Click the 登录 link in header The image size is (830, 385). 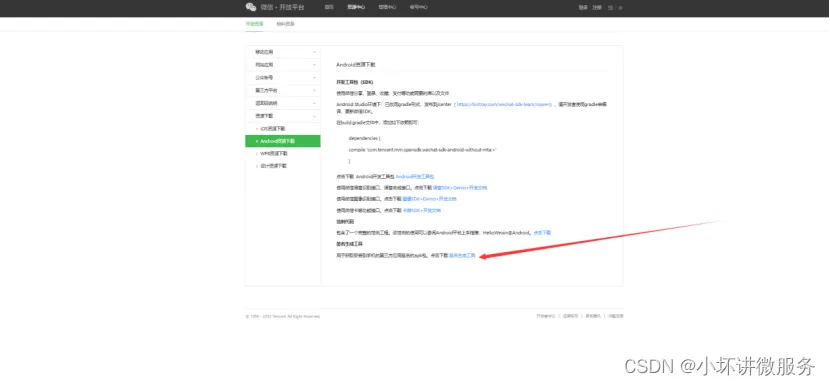(x=583, y=7)
